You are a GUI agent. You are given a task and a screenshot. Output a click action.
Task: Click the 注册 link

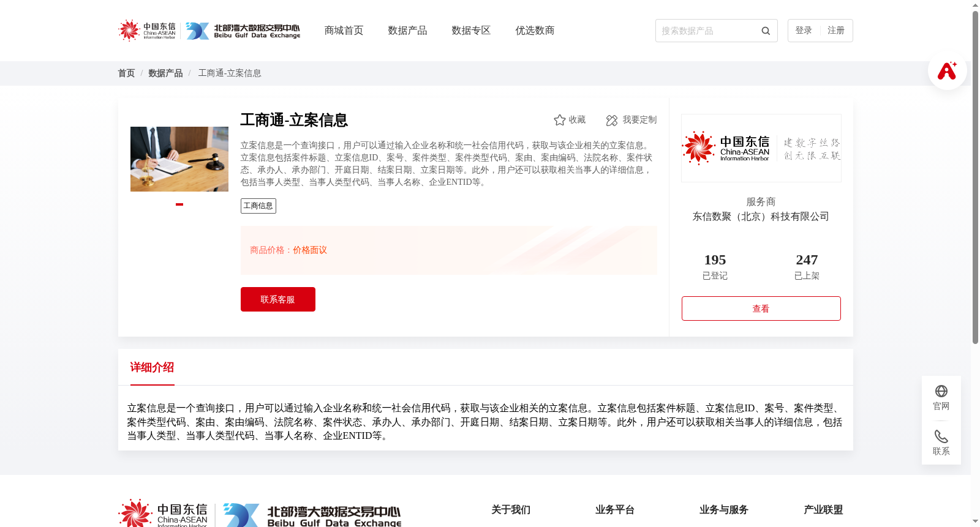pyautogui.click(x=836, y=31)
